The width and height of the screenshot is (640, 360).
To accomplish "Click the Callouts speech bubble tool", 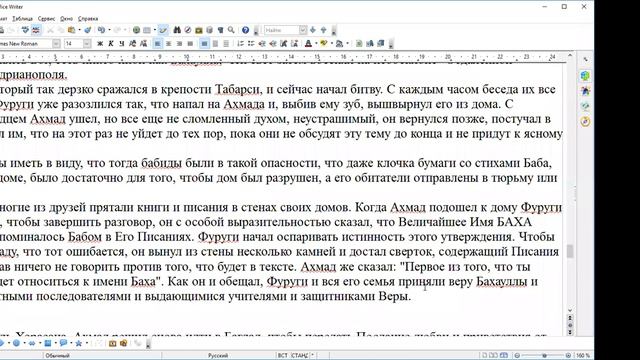I will [x=63, y=343].
